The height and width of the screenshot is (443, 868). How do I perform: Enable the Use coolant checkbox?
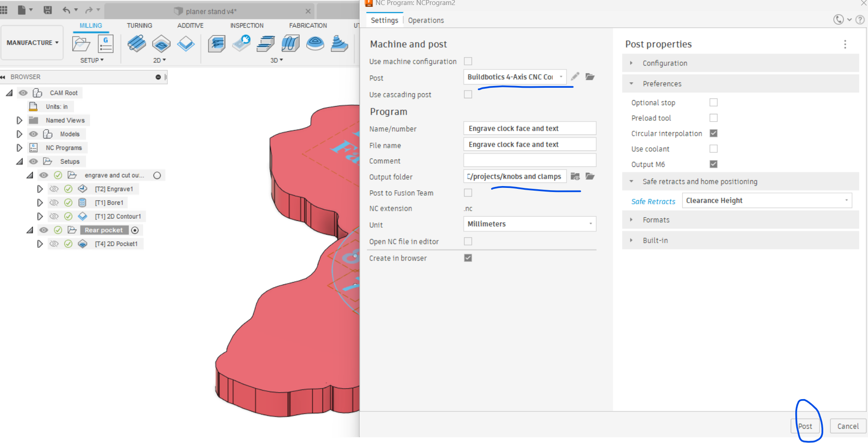(x=714, y=149)
